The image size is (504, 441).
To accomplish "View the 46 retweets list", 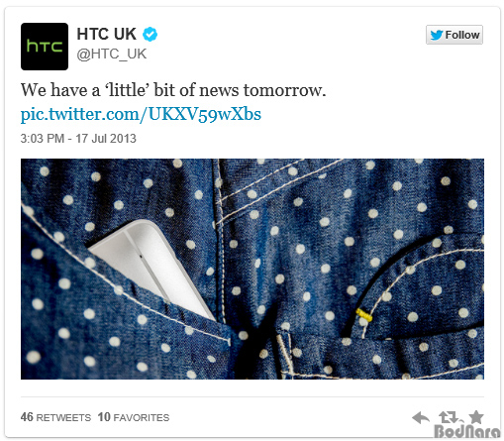I will coord(55,417).
